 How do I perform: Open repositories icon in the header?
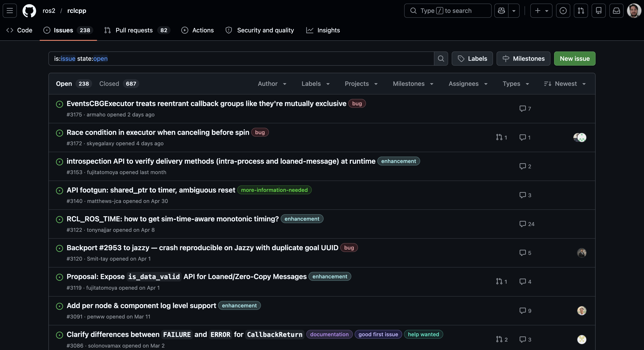[x=598, y=10]
